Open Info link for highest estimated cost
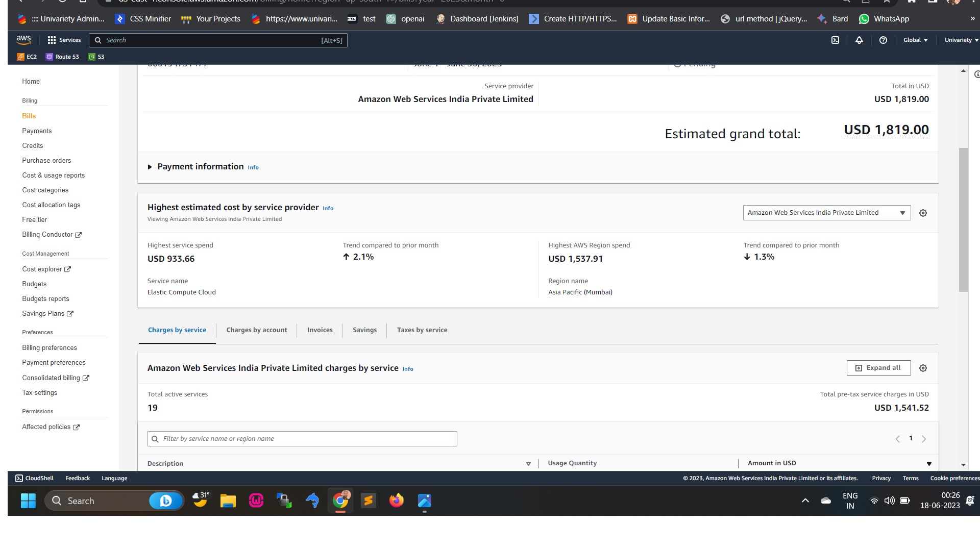 point(328,208)
